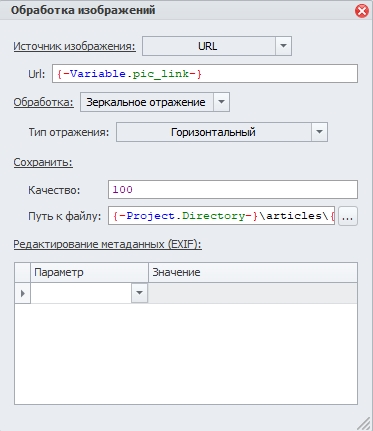Click the Url input field

click(x=205, y=74)
